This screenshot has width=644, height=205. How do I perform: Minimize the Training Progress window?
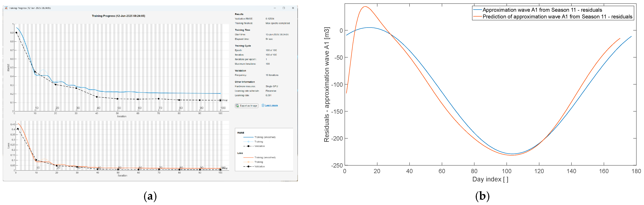click(x=275, y=8)
